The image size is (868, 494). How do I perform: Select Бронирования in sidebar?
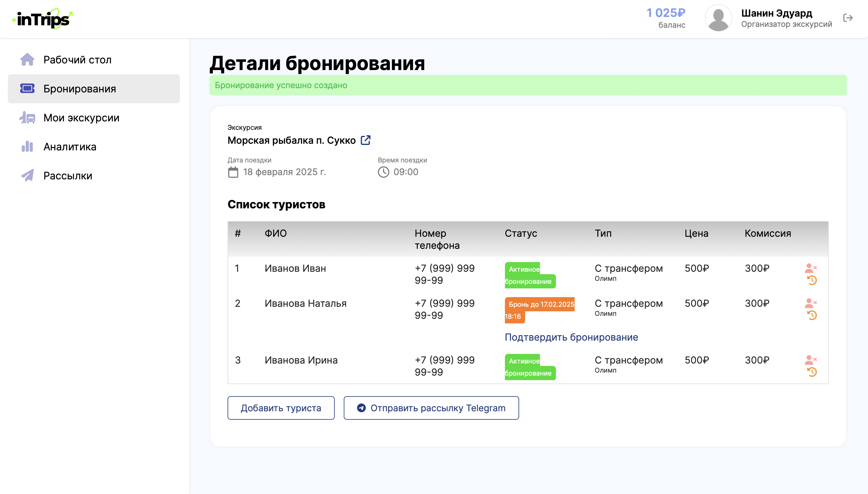pyautogui.click(x=80, y=89)
